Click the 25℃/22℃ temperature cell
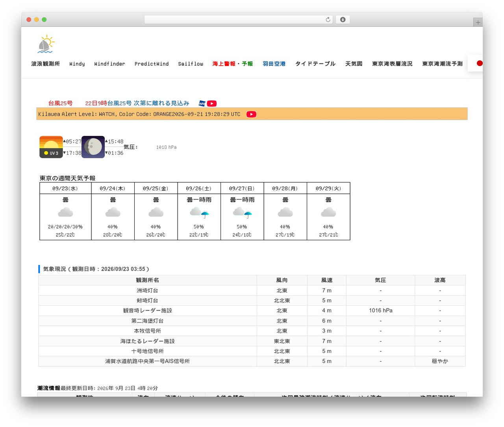Screen dimensions: 504x427 (x=65, y=235)
